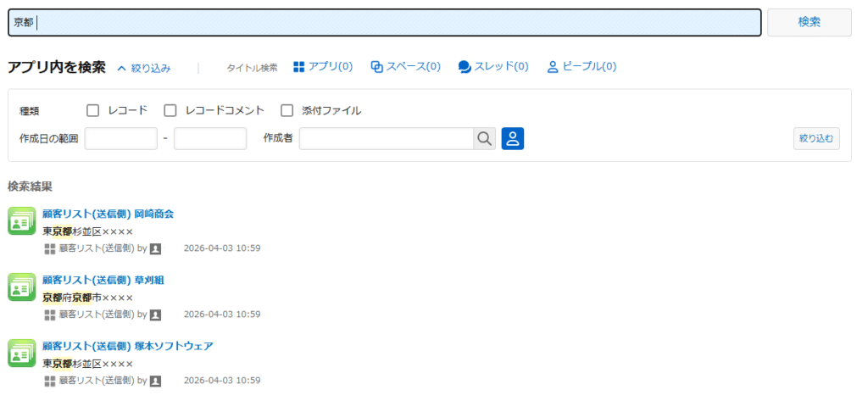Open the 草刈組 record app icon

21,287
